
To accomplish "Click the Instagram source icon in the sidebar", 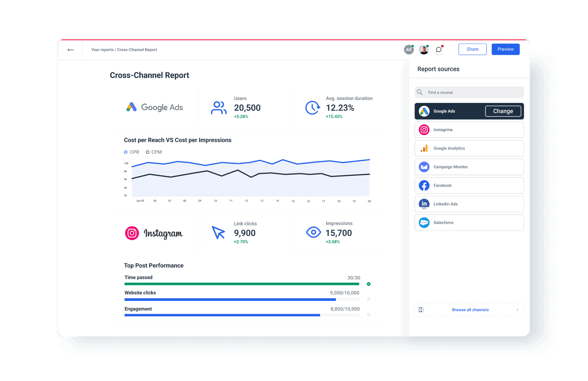I will point(424,130).
